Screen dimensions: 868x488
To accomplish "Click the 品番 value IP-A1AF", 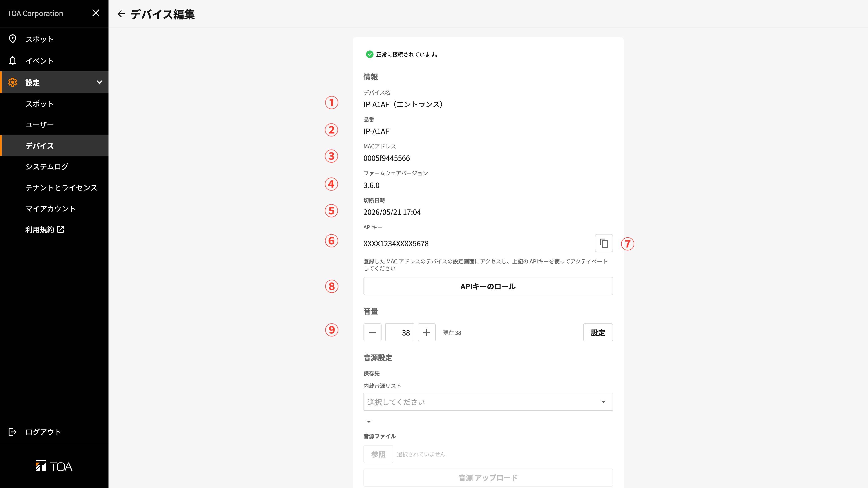I will 376,131.
